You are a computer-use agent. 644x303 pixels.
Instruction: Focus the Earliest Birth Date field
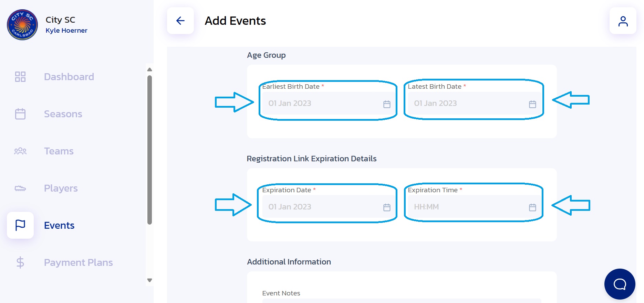click(x=329, y=103)
